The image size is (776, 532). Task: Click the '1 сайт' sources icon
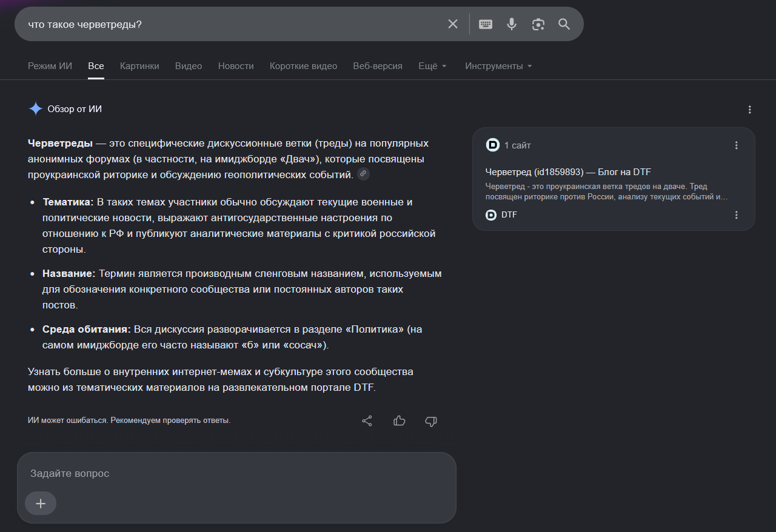point(492,145)
